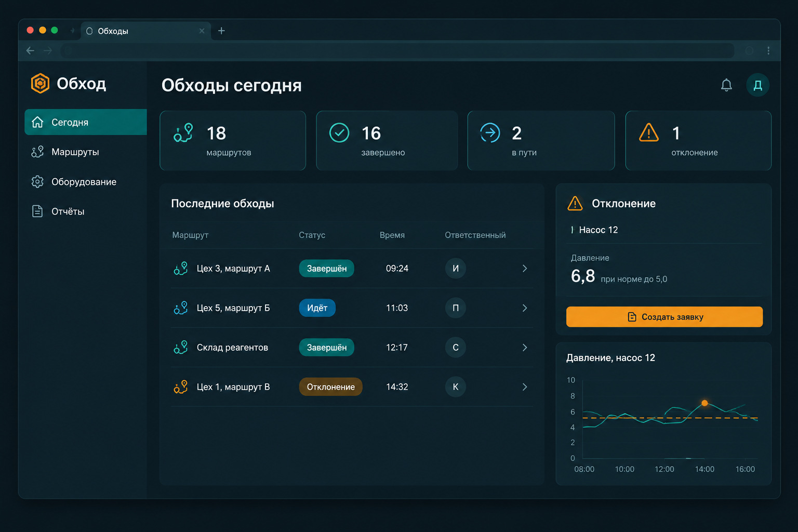This screenshot has height=532, width=798.
Task: Click the Насос 12 label in Отклонение panel
Action: coord(598,230)
